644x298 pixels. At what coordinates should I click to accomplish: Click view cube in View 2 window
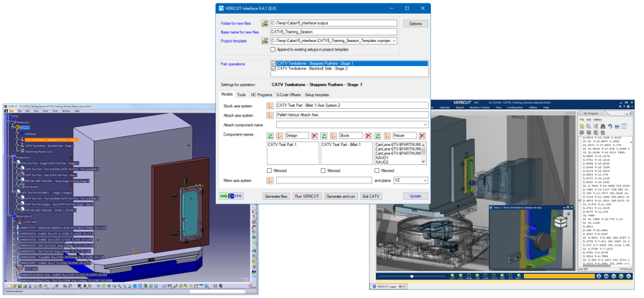(560, 223)
